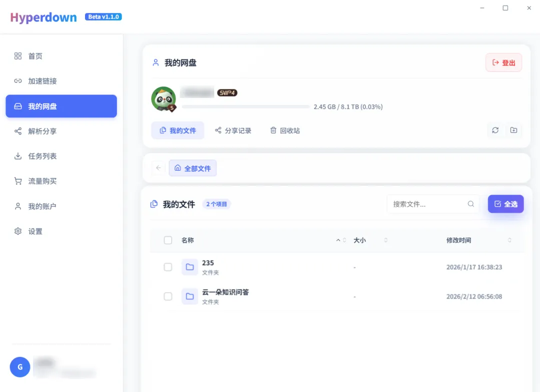
Task: Open the 235 folder icon
Action: [190, 267]
